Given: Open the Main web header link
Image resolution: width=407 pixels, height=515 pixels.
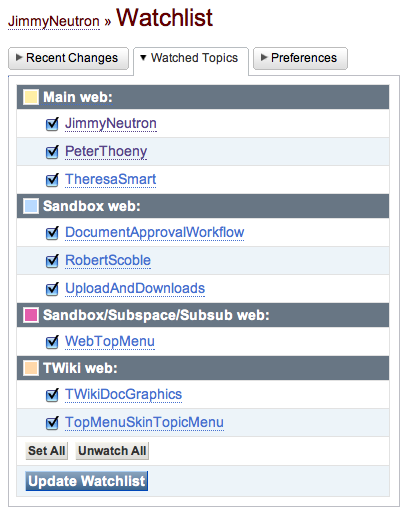Looking at the screenshot, I should click(78, 97).
